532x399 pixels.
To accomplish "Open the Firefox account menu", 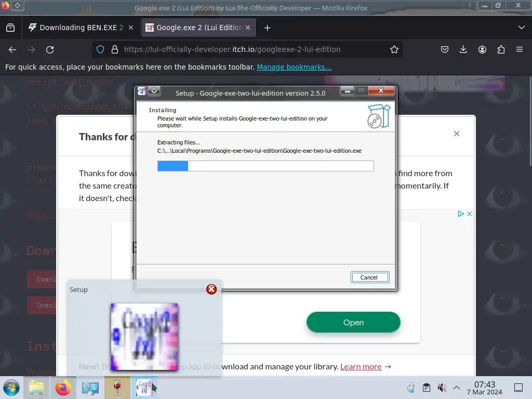I will (x=482, y=49).
